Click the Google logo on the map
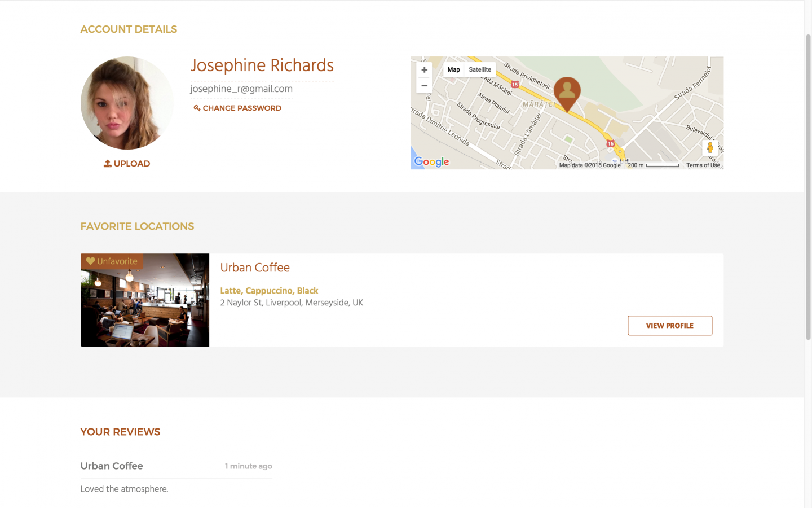The height and width of the screenshot is (508, 812). point(431,162)
